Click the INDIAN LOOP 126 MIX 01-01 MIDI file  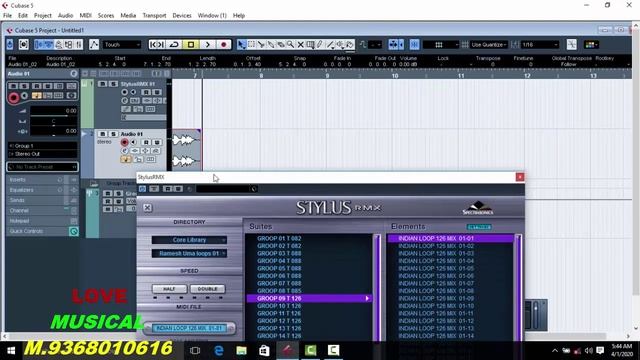click(189, 328)
